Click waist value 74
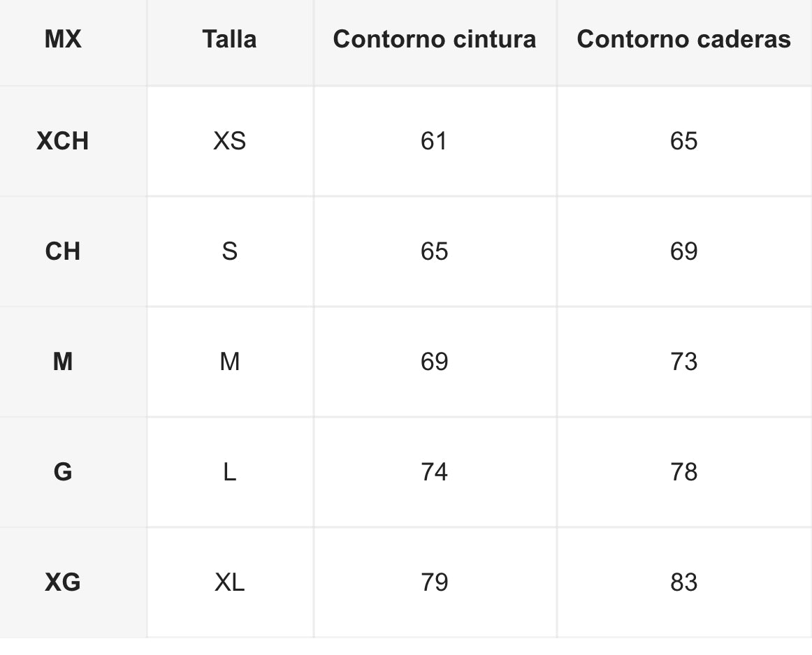This screenshot has width=812, height=655. pyautogui.click(x=434, y=472)
